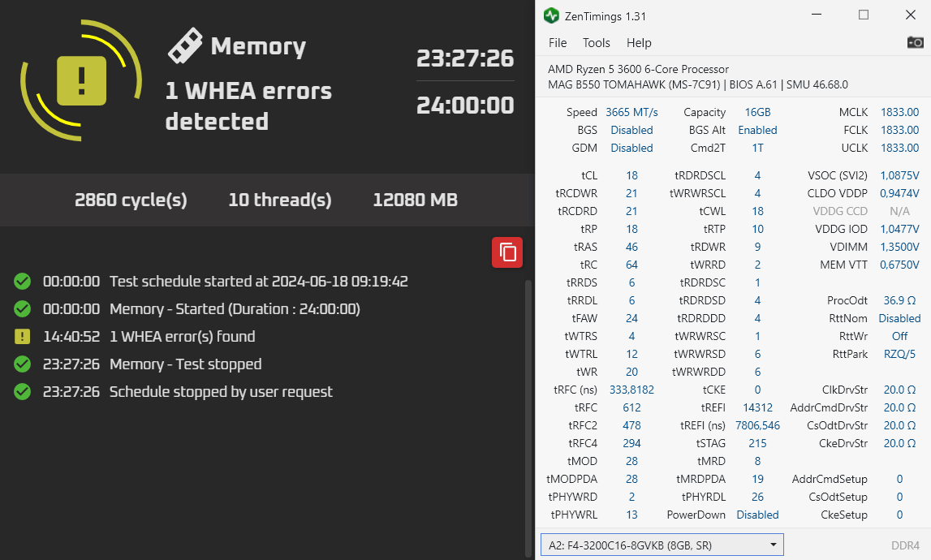Click the MAG B550 TOMAHAWK BIOS line
The width and height of the screenshot is (931, 560).
click(x=698, y=84)
